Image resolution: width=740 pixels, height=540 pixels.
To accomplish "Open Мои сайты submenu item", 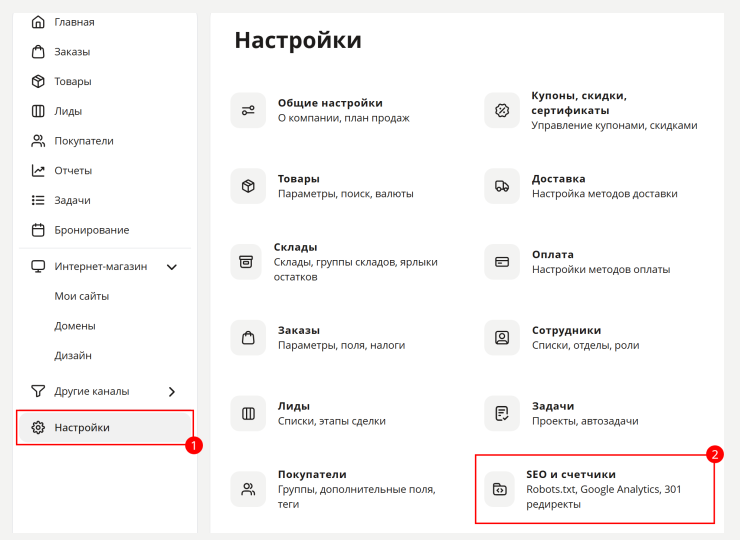I will (81, 296).
